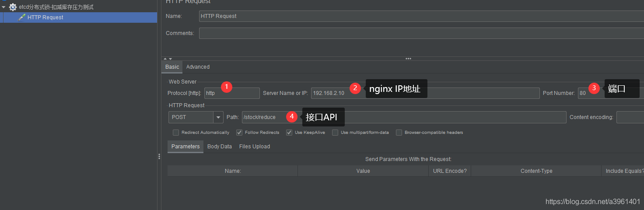Viewport: 644px width, 210px height.
Task: Click the Comments text field
Action: (x=421, y=33)
